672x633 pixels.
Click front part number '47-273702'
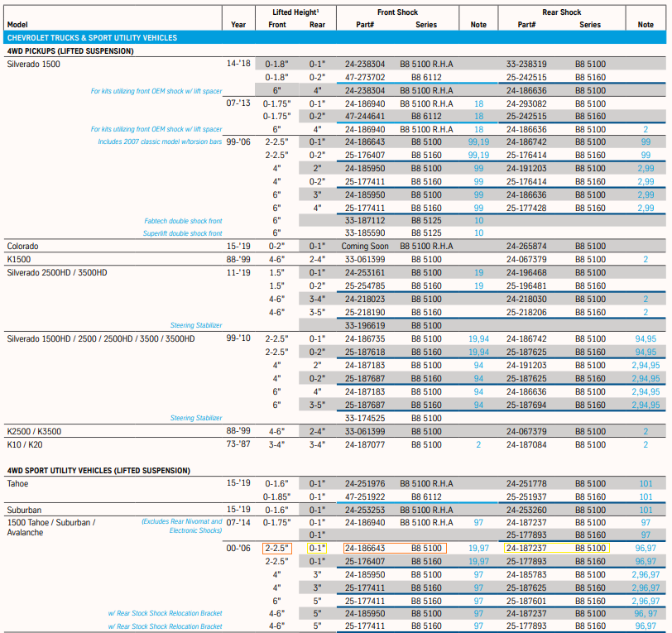[x=365, y=78]
